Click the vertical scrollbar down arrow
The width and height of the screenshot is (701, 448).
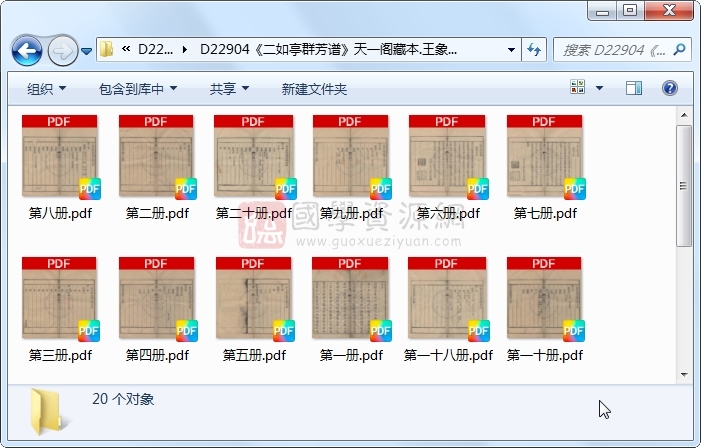684,373
